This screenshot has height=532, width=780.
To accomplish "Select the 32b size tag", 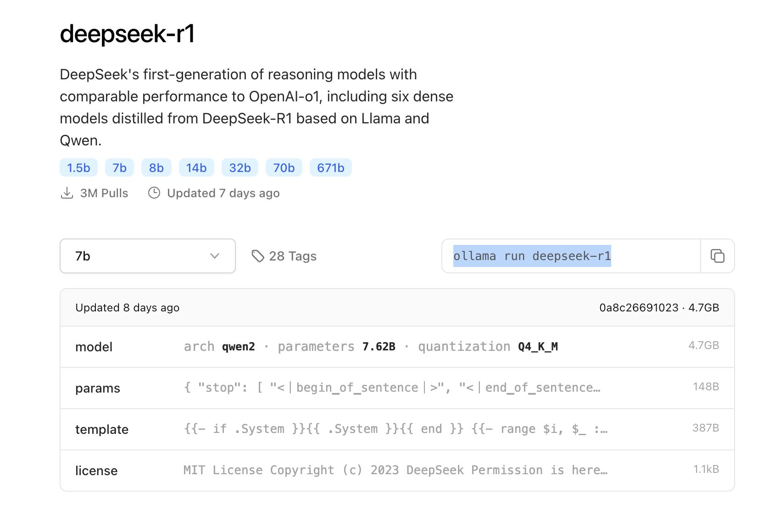I will pyautogui.click(x=240, y=168).
